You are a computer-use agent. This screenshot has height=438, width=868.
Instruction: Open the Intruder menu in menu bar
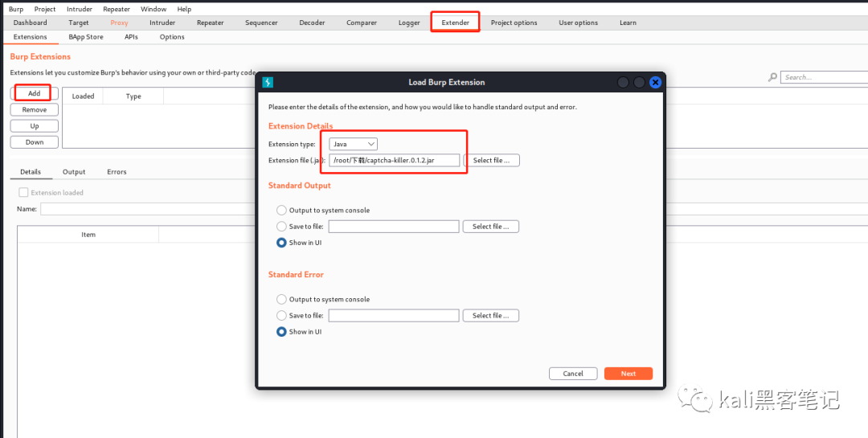pos(79,9)
